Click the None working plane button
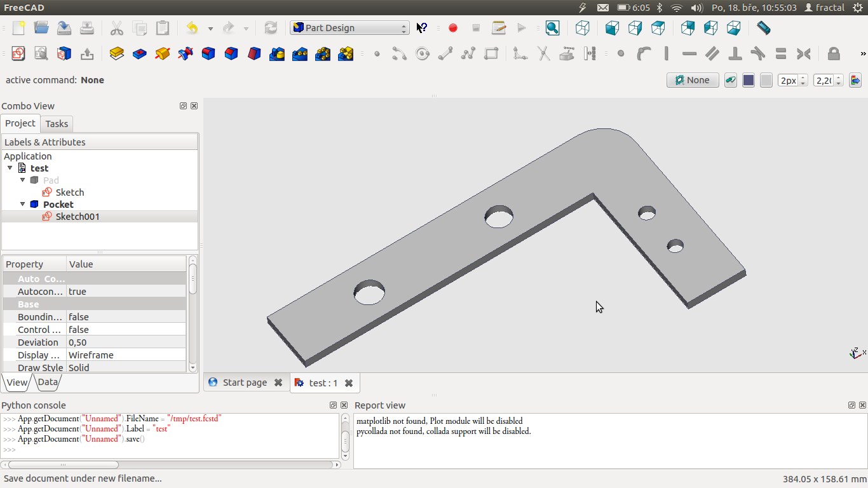The height and width of the screenshot is (488, 868). coord(693,80)
